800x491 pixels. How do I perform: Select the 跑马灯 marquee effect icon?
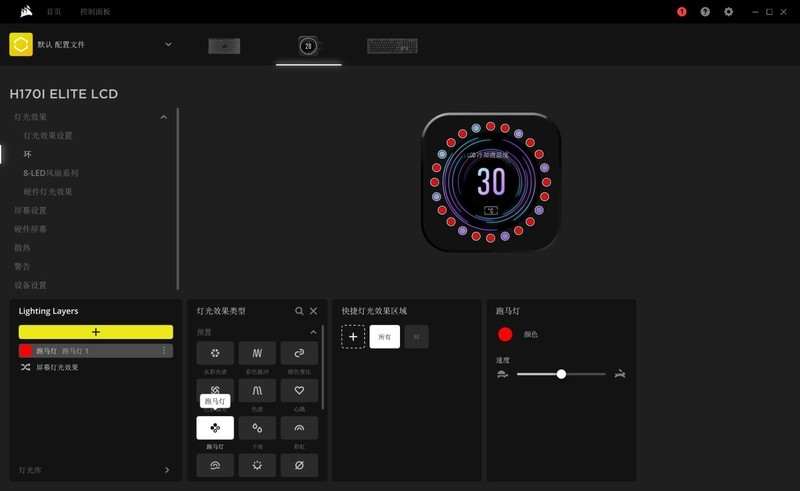pos(215,428)
